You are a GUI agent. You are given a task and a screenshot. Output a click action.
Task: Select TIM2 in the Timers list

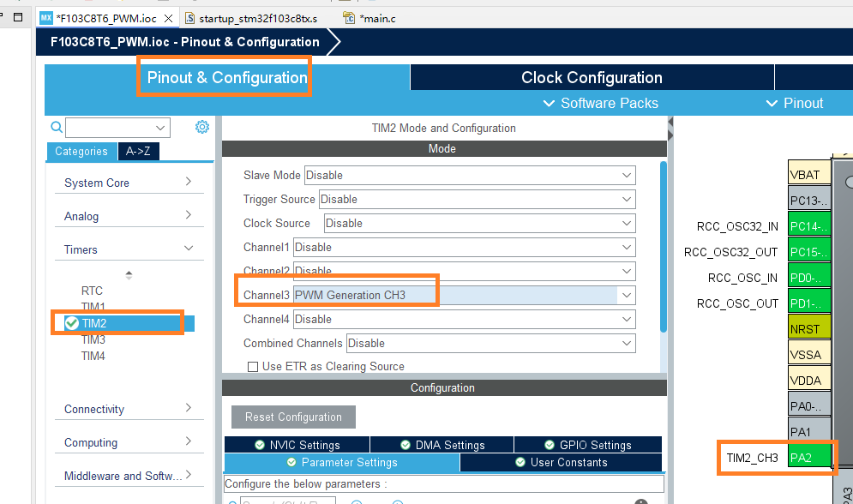[x=129, y=323]
